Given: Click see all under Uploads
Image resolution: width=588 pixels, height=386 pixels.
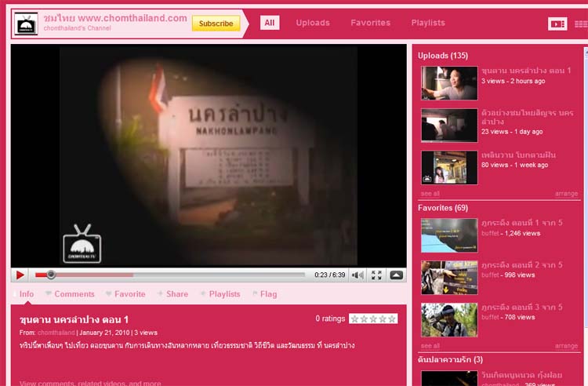Looking at the screenshot, I should pos(430,194).
